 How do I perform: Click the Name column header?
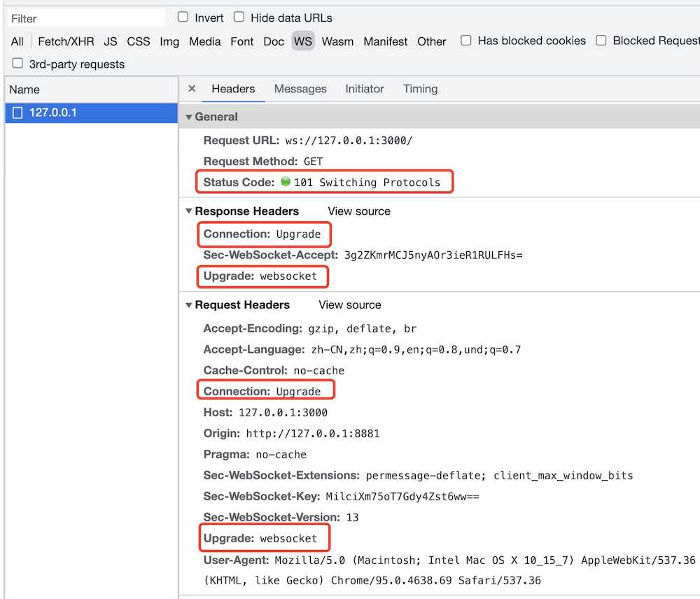[24, 90]
